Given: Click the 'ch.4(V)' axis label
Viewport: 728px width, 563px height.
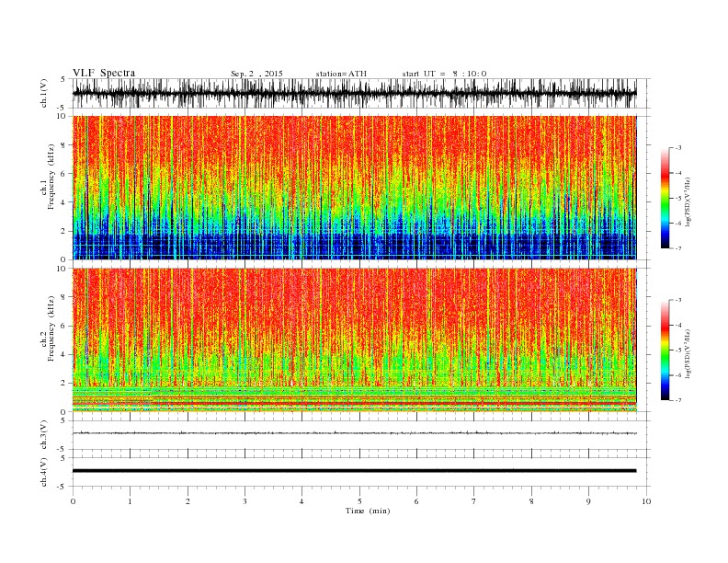Looking at the screenshot, I should tap(44, 472).
